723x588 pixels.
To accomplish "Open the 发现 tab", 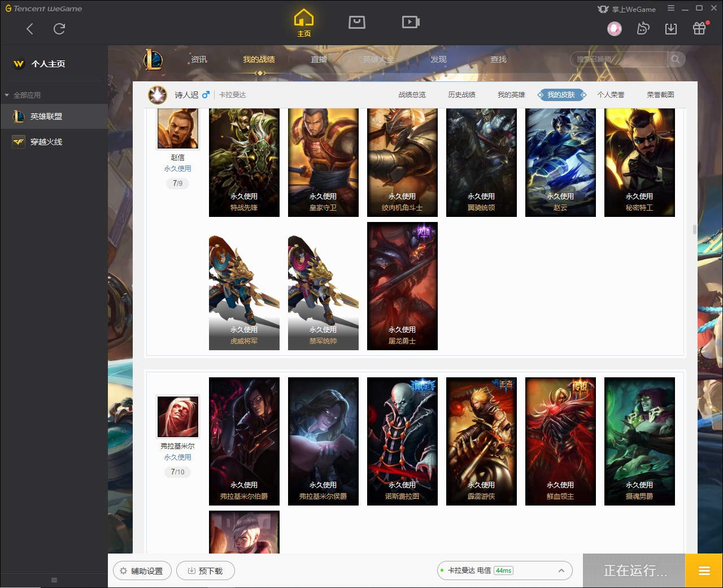I will tap(438, 59).
